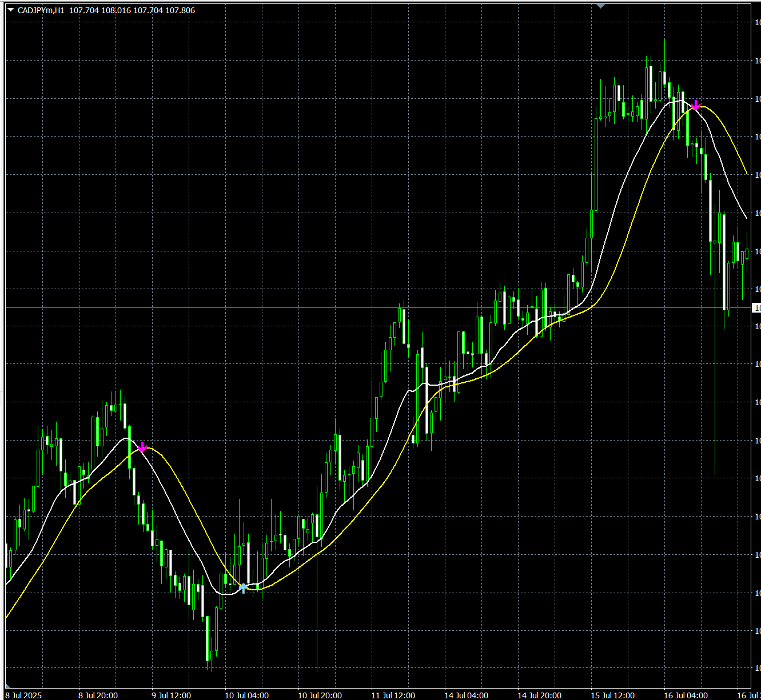Open the dropdown triangle beside CADJPYm,H1
This screenshot has width=761, height=700.
click(10, 10)
